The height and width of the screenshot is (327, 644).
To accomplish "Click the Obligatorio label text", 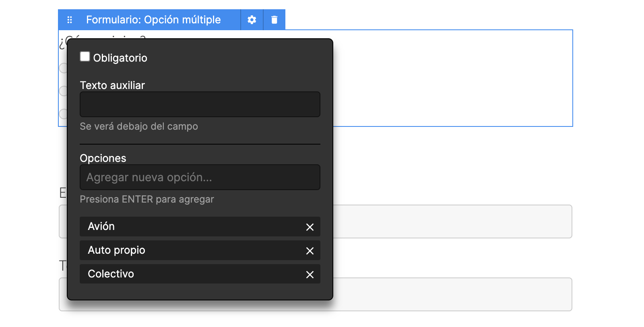I will click(120, 58).
